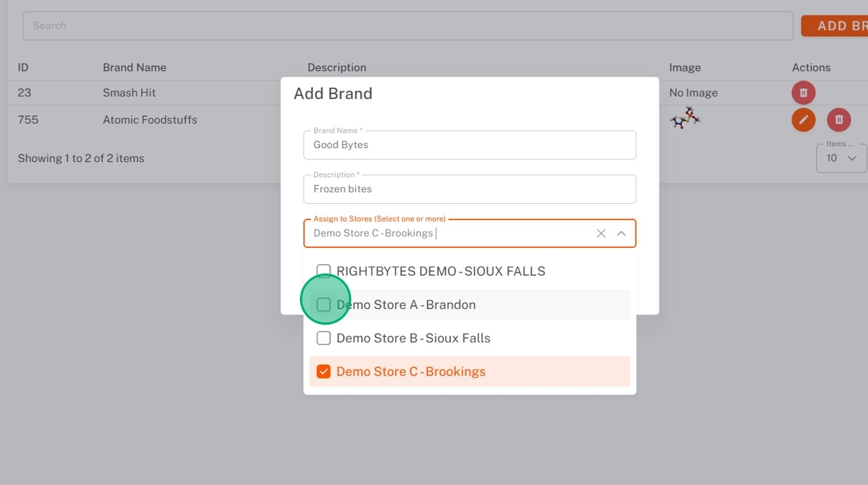
Task: Click the Description field containing Frozen bites
Action: [469, 189]
